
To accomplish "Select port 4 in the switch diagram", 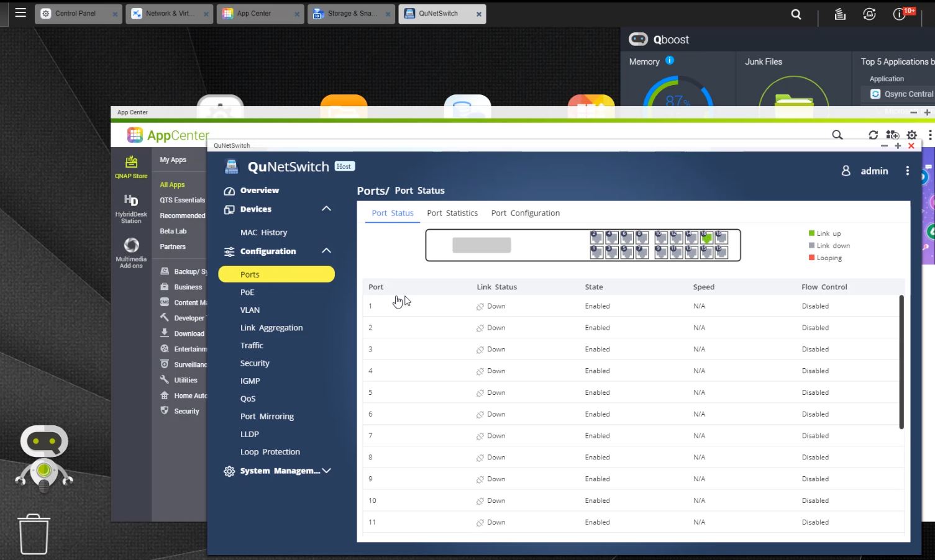I will pos(612,237).
